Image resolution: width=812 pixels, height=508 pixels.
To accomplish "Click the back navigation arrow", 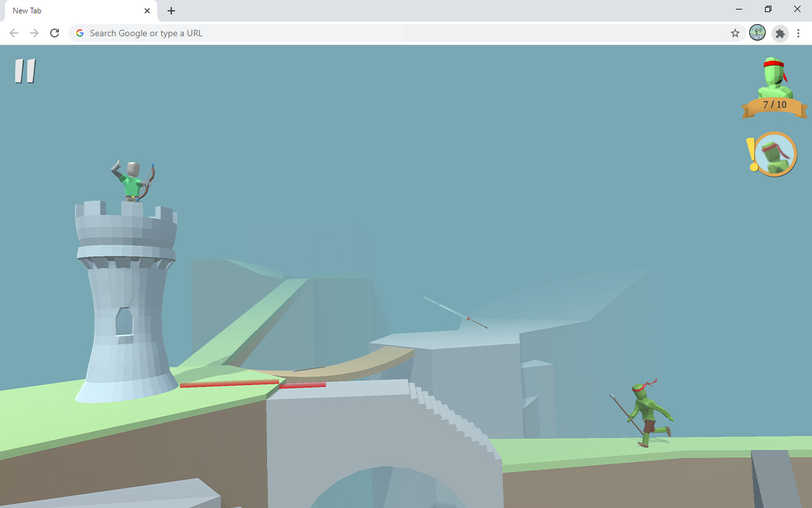I will point(14,33).
